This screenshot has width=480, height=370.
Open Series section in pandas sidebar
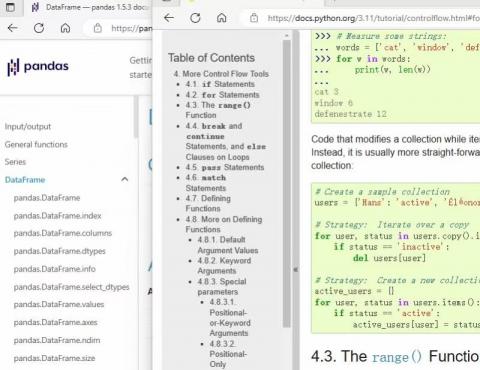click(x=15, y=162)
